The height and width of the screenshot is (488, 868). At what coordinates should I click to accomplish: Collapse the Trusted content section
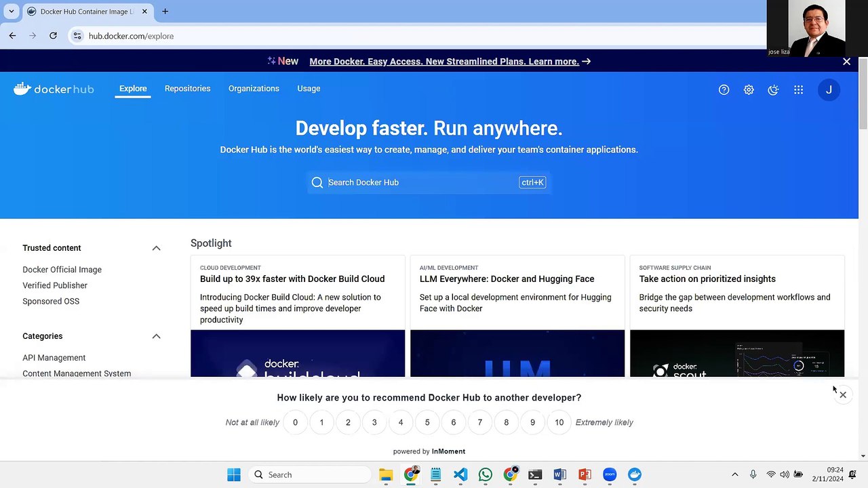point(156,248)
